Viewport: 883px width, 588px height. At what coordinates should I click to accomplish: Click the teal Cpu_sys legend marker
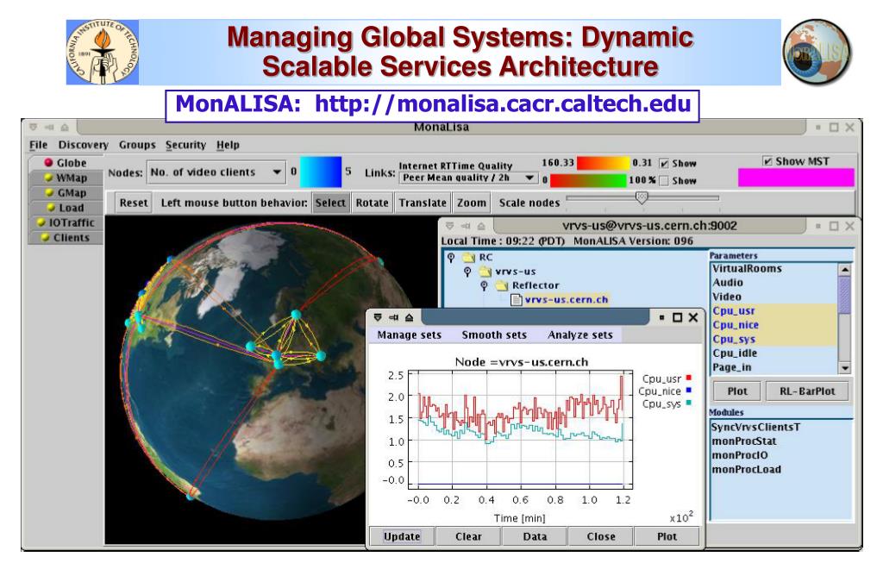click(x=689, y=403)
